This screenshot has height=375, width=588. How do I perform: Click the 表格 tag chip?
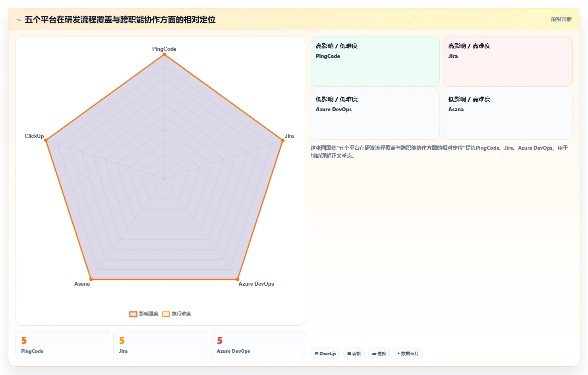pyautogui.click(x=354, y=354)
